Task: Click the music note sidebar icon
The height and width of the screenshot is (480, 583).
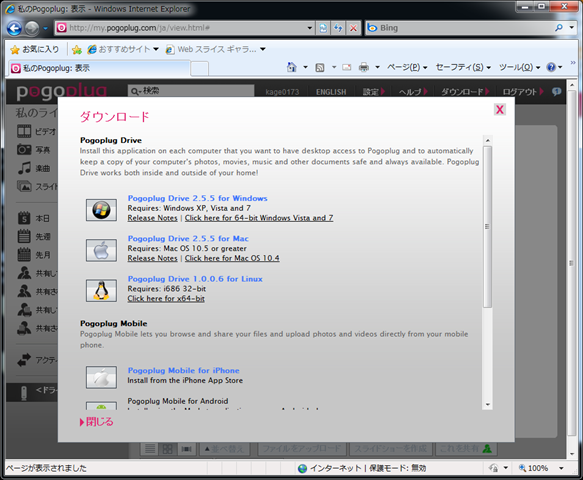Action: tap(24, 168)
